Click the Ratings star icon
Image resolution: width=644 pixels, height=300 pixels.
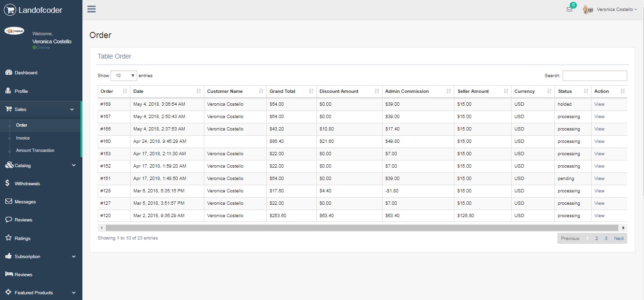click(x=8, y=238)
